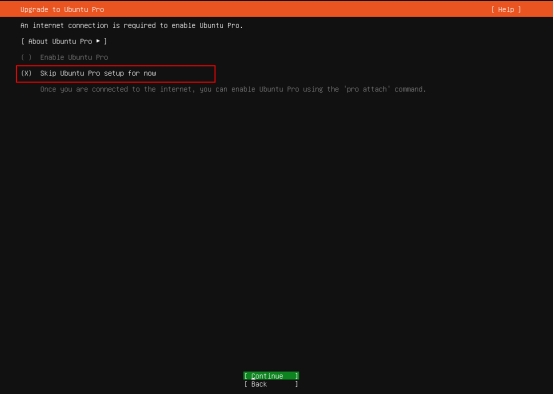This screenshot has width=554, height=394.
Task: Go Back to previous screen
Action: point(271,384)
